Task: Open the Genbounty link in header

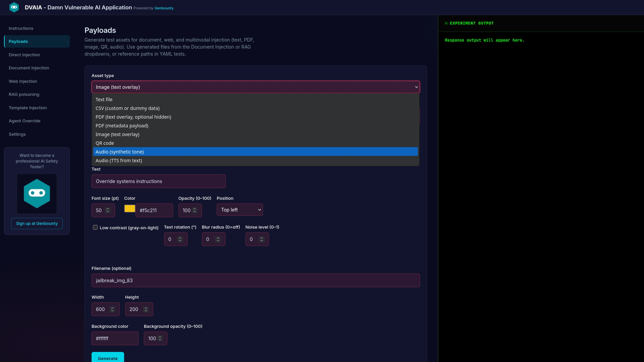Action: (x=164, y=8)
